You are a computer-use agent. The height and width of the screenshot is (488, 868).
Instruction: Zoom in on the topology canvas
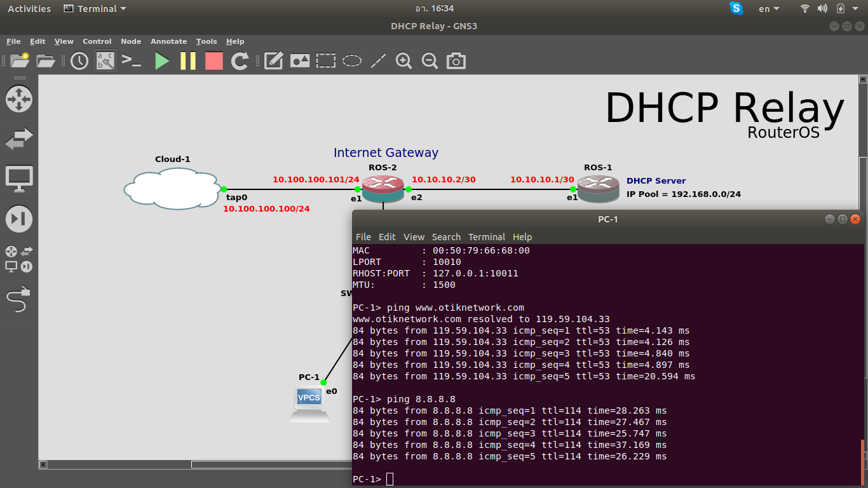(404, 60)
